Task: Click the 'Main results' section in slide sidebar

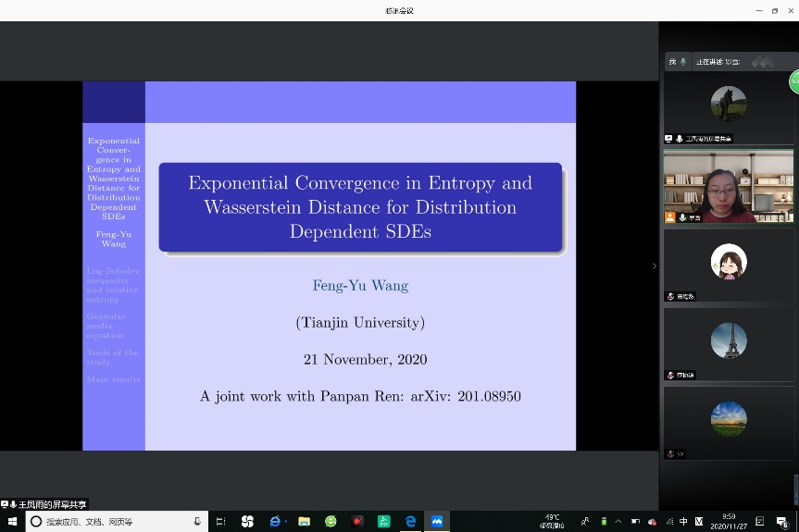Action: (x=113, y=379)
